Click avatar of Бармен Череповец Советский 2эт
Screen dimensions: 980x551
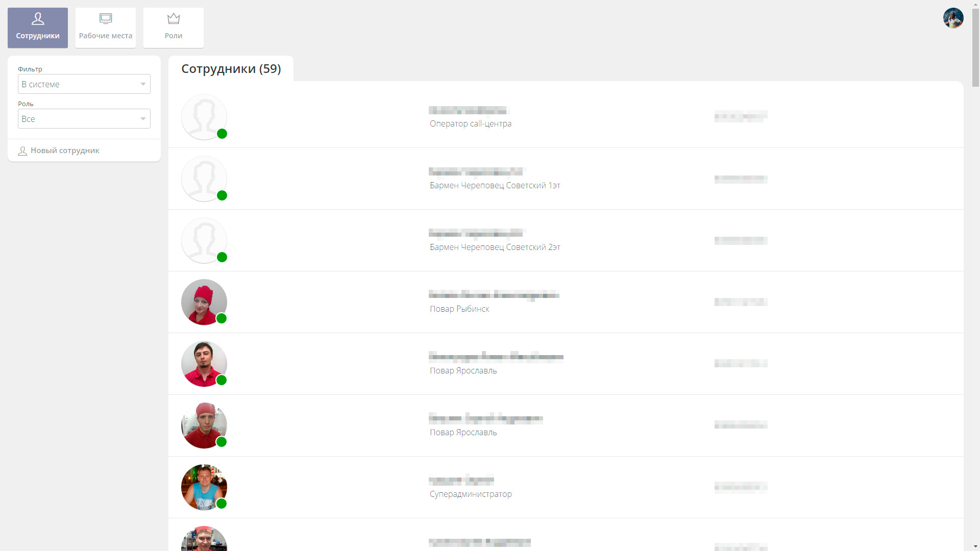[x=204, y=240]
